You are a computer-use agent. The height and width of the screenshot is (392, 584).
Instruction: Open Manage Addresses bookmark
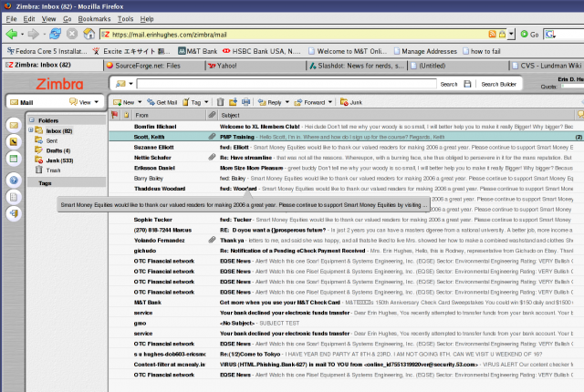click(425, 51)
